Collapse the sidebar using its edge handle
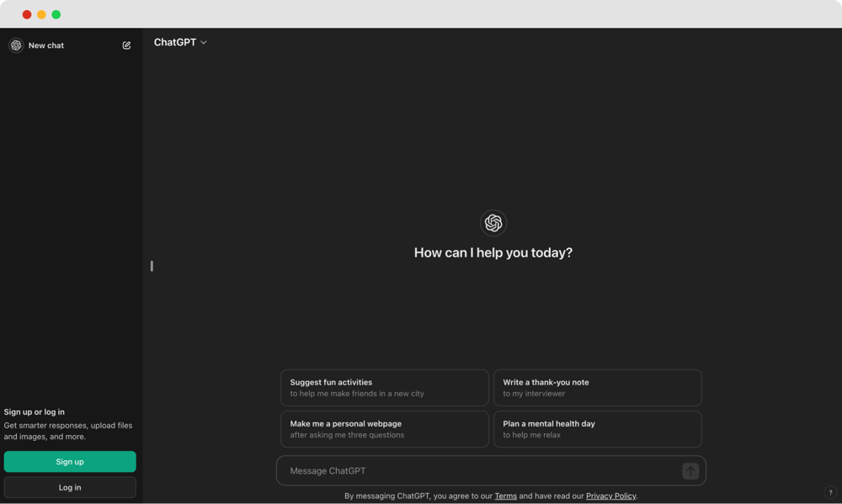The height and width of the screenshot is (504, 842). (x=152, y=265)
